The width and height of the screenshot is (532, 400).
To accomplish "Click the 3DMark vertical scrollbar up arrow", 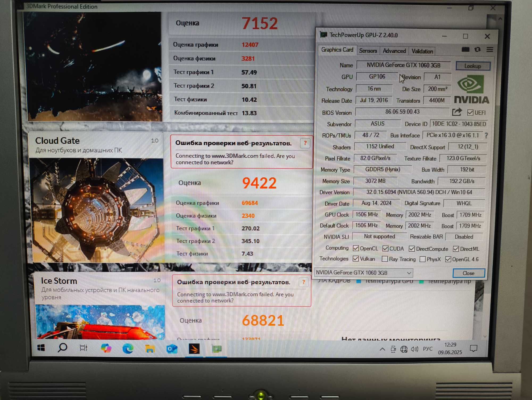I will (x=500, y=19).
